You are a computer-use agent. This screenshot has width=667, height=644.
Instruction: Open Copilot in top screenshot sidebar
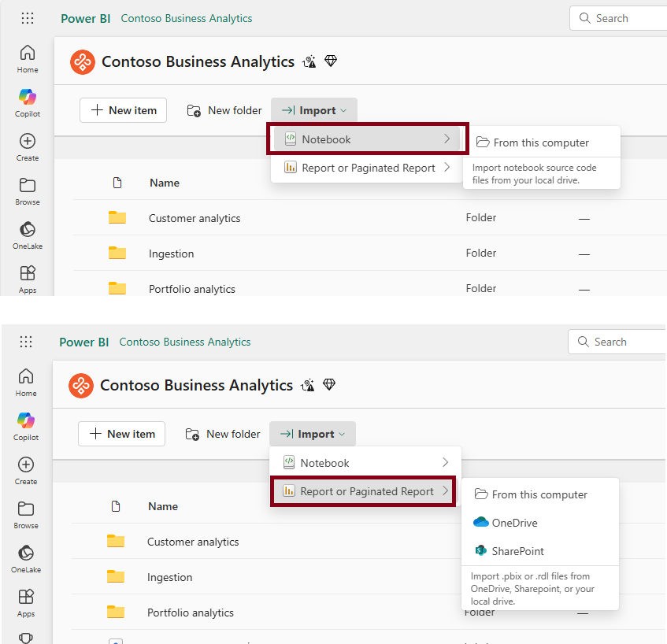(28, 103)
